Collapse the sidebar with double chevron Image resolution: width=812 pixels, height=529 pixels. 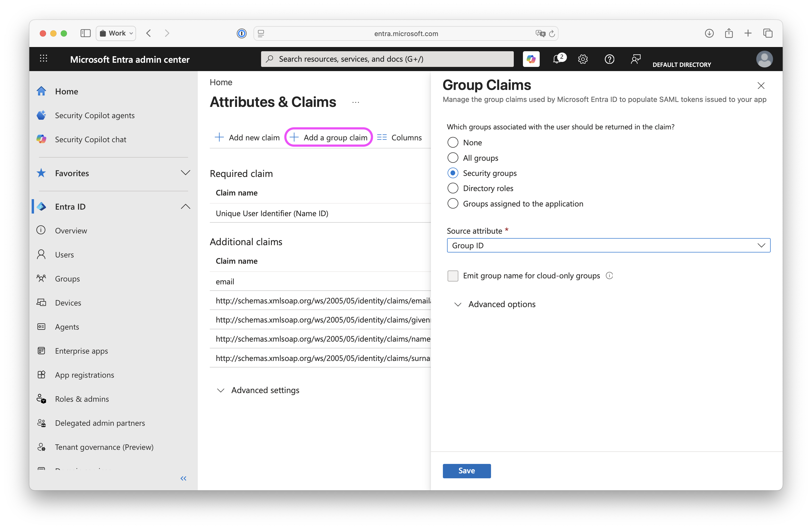(x=184, y=478)
